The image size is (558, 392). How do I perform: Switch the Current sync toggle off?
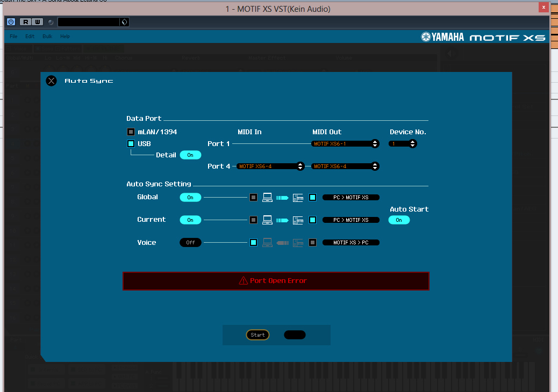coord(190,220)
